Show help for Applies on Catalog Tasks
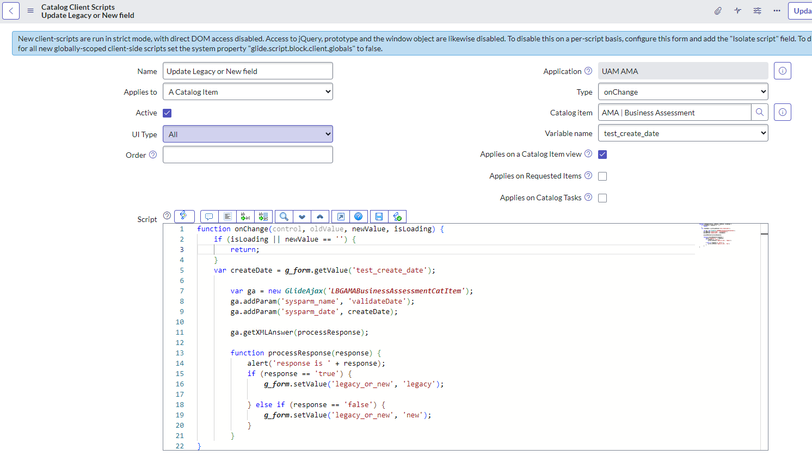 [x=588, y=197]
